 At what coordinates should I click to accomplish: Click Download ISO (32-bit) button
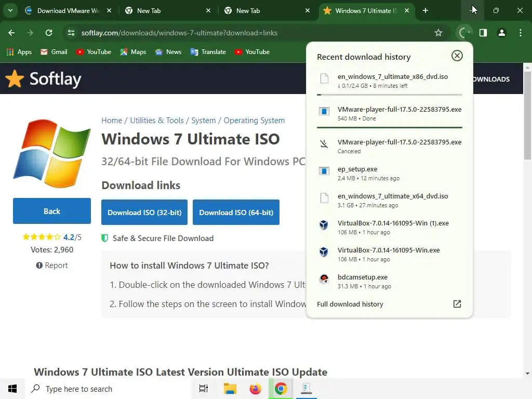point(144,212)
